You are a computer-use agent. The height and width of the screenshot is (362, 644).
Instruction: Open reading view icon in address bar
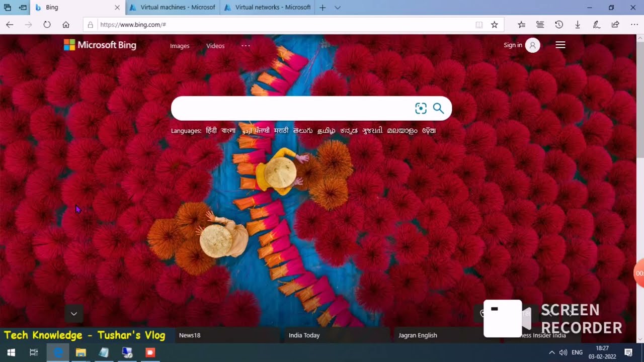tap(479, 24)
